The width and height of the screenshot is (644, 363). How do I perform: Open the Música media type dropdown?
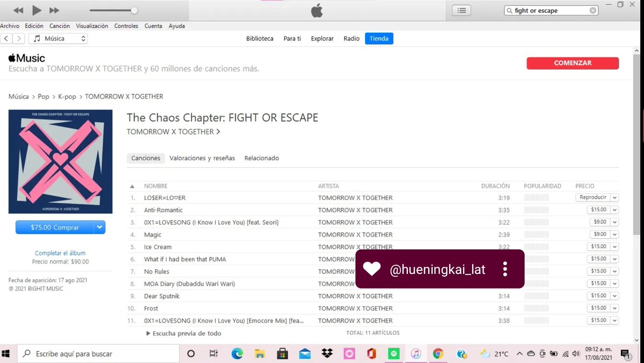tap(58, 39)
